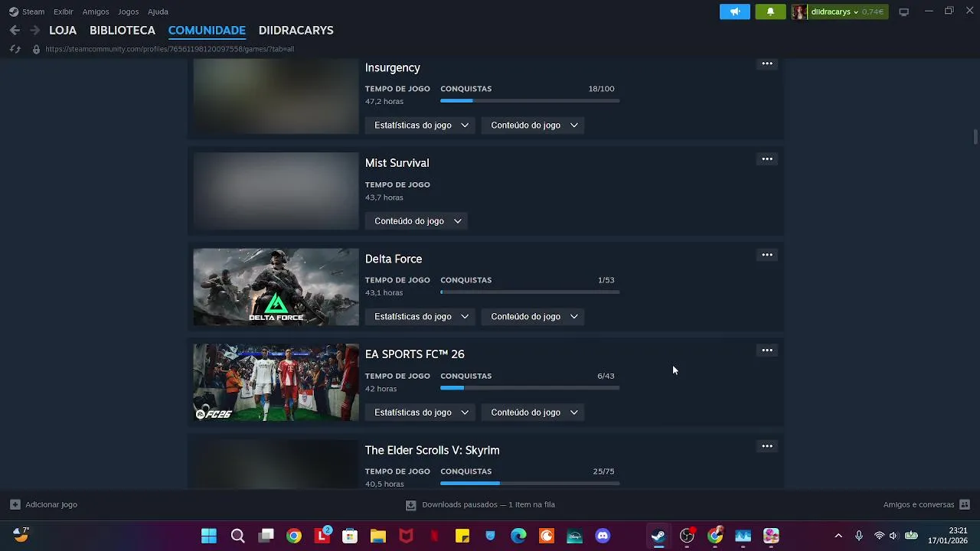The height and width of the screenshot is (551, 980).
Task: Open Big Picture mode monitor icon
Action: tap(903, 11)
